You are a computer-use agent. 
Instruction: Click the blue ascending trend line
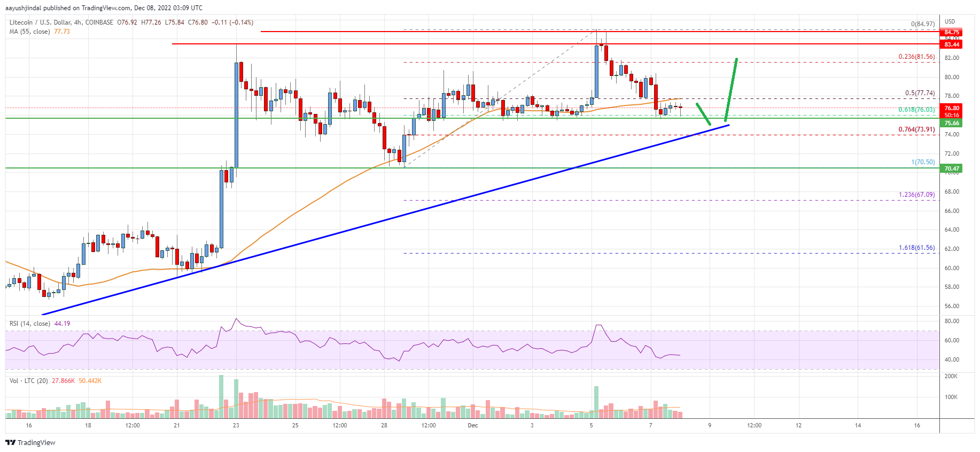374,224
